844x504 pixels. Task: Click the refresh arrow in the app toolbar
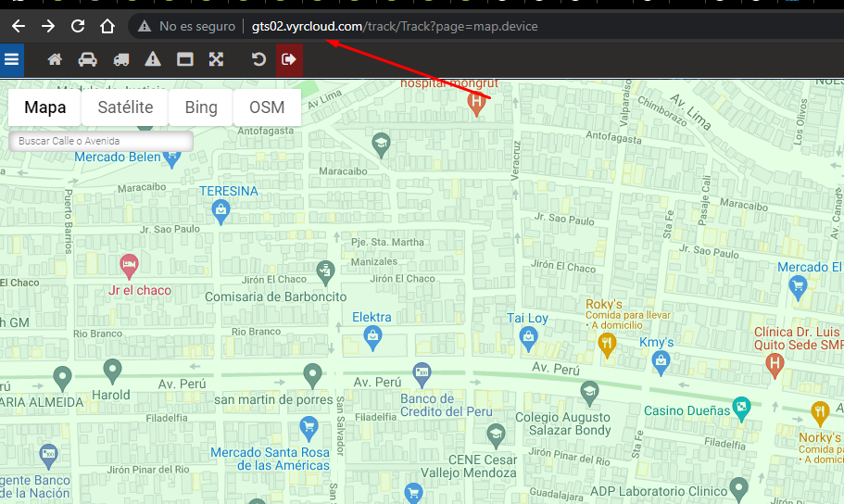pyautogui.click(x=258, y=60)
